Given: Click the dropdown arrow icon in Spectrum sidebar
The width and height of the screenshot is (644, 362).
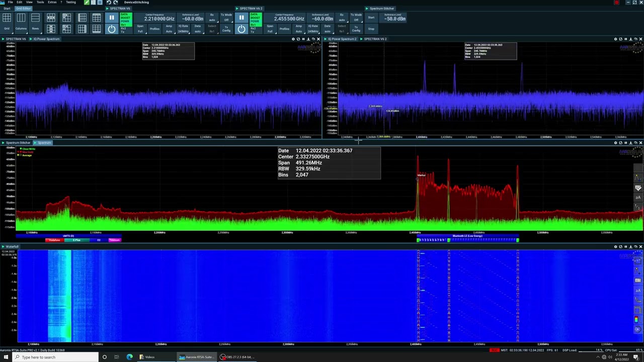Looking at the screenshot, I should tap(638, 188).
